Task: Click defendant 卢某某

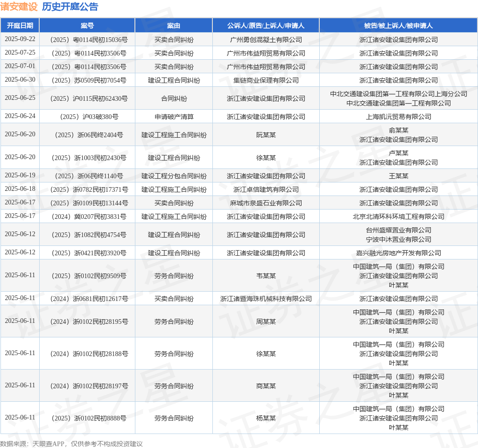Action: 399,153
